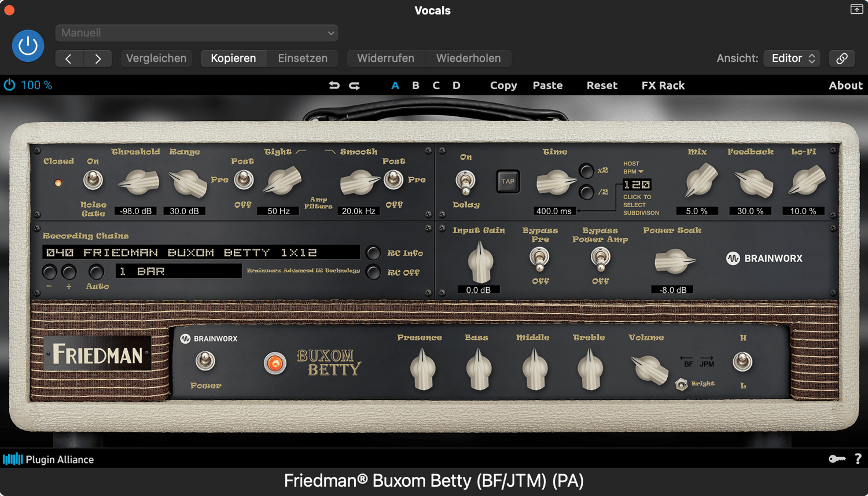Enable the x2 delay time button
The width and height of the screenshot is (868, 496).
586,171
